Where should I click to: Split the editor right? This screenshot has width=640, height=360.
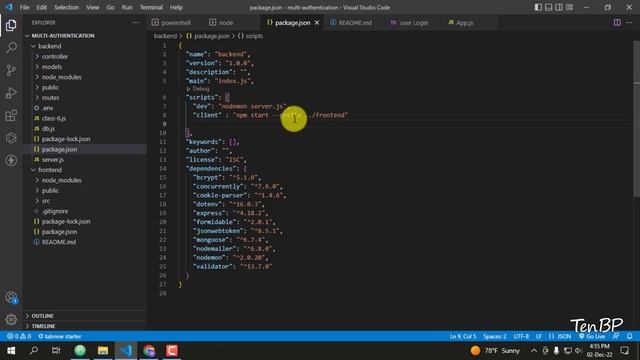click(x=617, y=23)
